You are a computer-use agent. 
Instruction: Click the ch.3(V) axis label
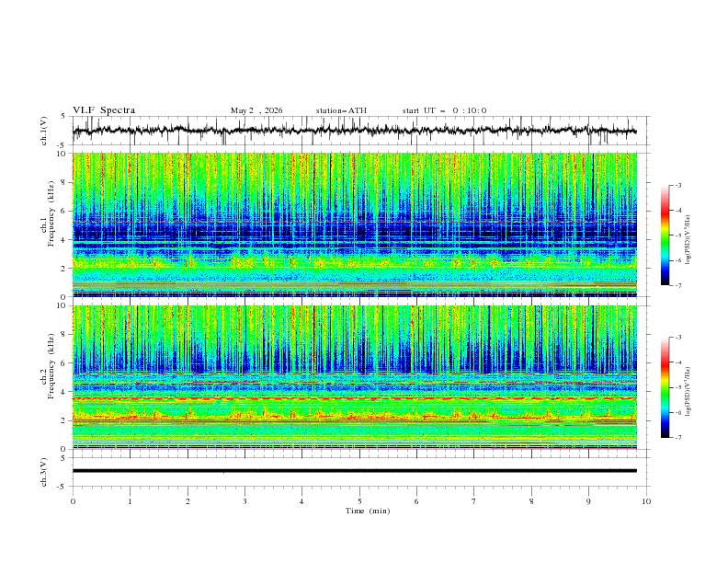(44, 472)
